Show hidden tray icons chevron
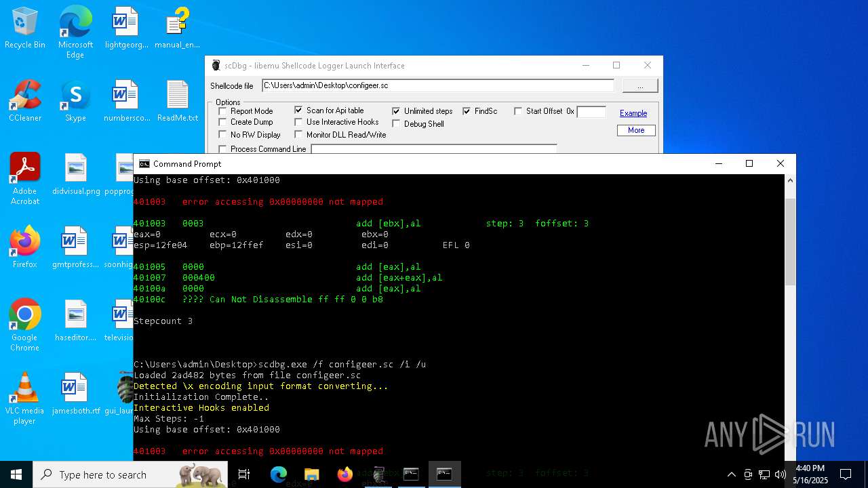This screenshot has height=488, width=868. [x=731, y=474]
